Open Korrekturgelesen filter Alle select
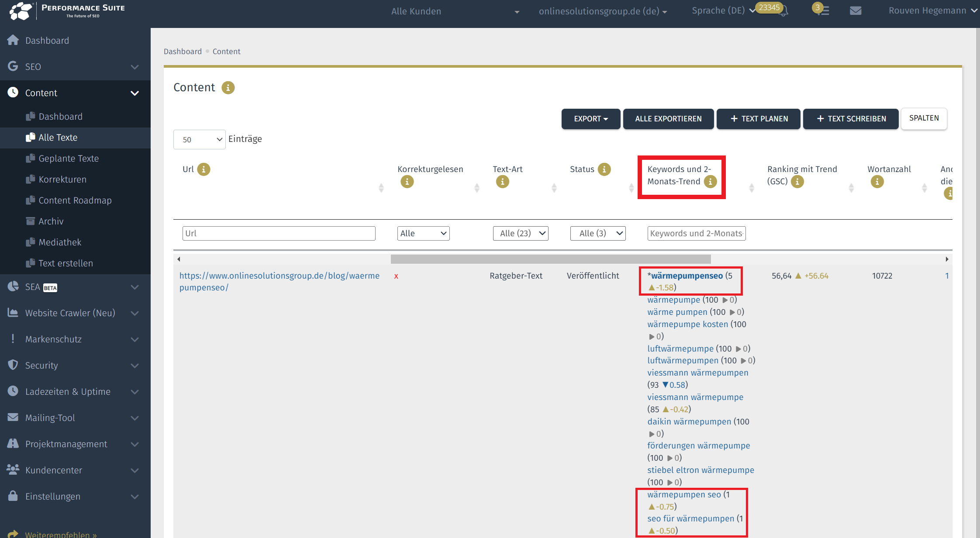The image size is (980, 538). pos(423,233)
